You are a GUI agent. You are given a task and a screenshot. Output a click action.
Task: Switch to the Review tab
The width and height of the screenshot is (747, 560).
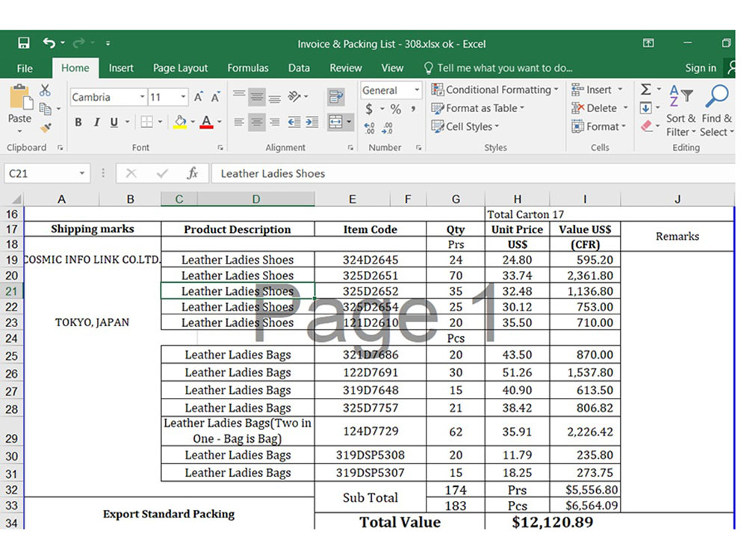point(345,68)
